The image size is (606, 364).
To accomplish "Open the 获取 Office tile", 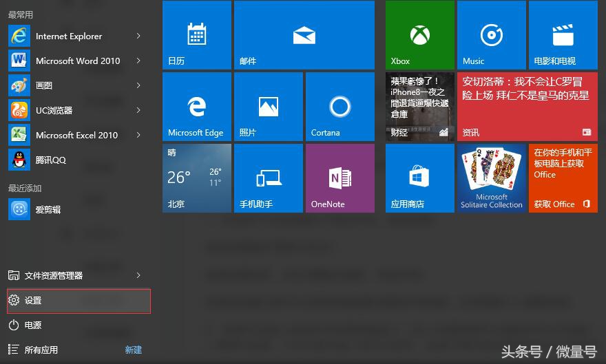I will tap(563, 178).
